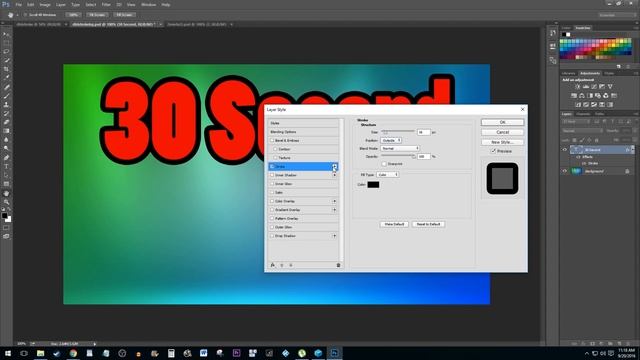Screen dimensions: 640x360
Task: Select the Lasso tool
Action: 6,52
